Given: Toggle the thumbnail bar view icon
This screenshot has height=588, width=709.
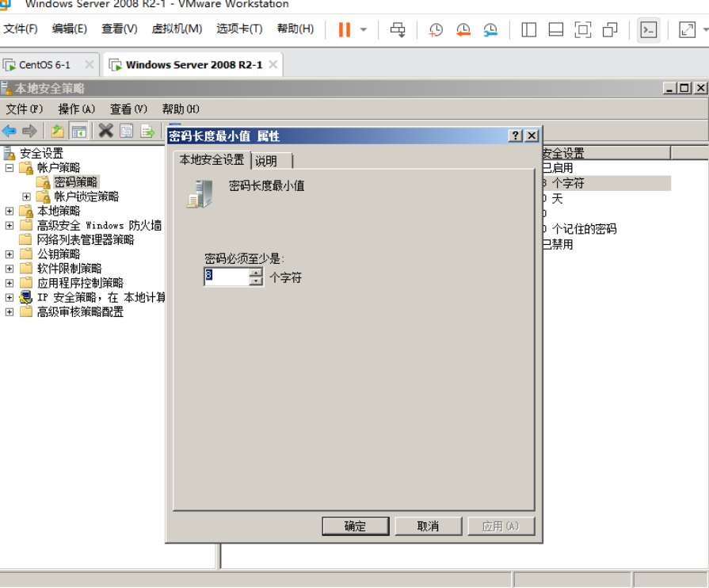Looking at the screenshot, I should point(556,30).
